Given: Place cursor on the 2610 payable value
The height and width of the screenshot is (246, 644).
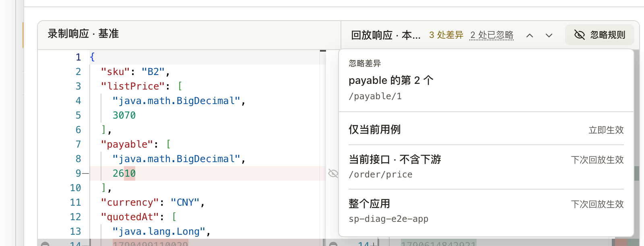Looking at the screenshot, I should point(124,173).
